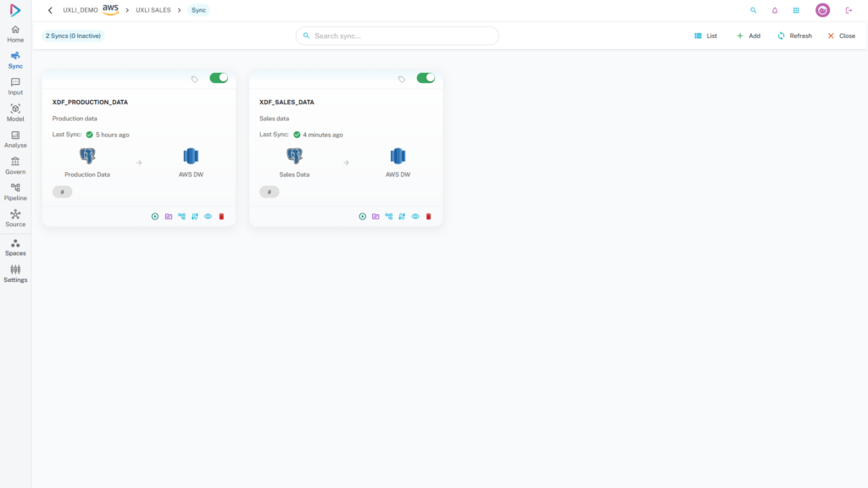
Task: Go to Govern in the sidebar
Action: pyautogui.click(x=15, y=165)
